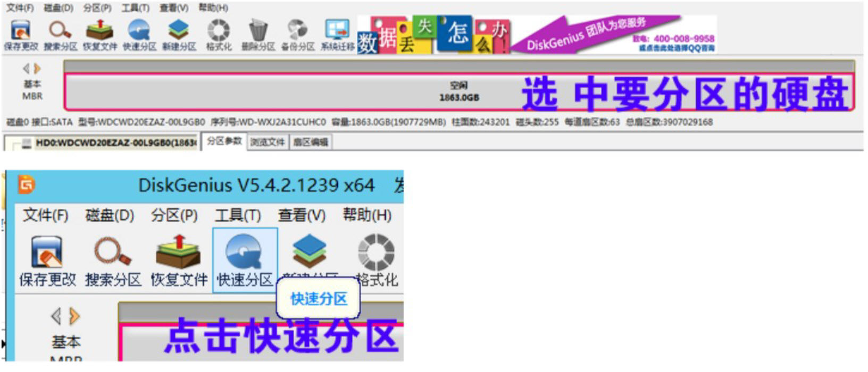Switch to the 浏览文件 tab
This screenshot has height=372, width=868.
coord(268,142)
